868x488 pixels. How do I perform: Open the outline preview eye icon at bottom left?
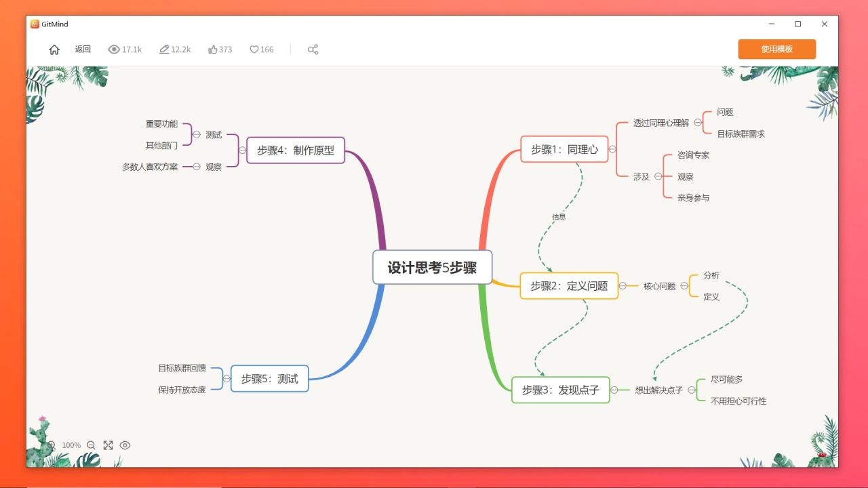tap(125, 445)
